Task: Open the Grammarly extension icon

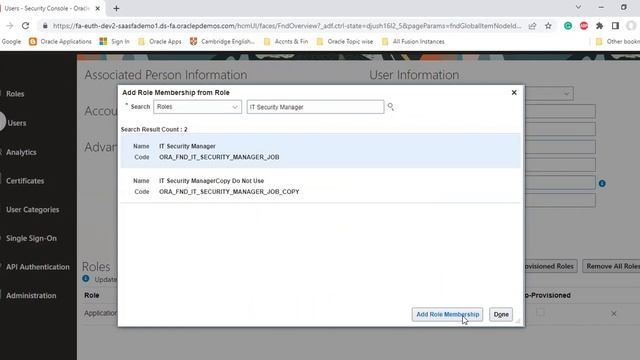Action: point(568,26)
